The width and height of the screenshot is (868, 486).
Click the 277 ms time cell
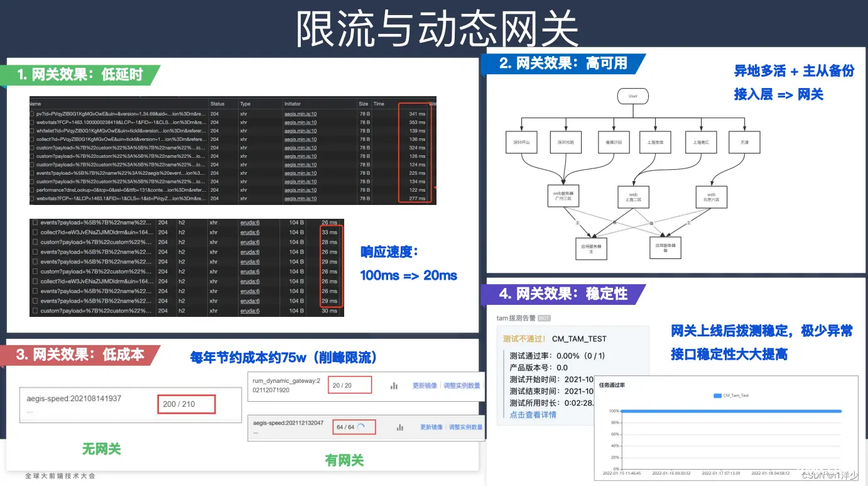pos(417,198)
